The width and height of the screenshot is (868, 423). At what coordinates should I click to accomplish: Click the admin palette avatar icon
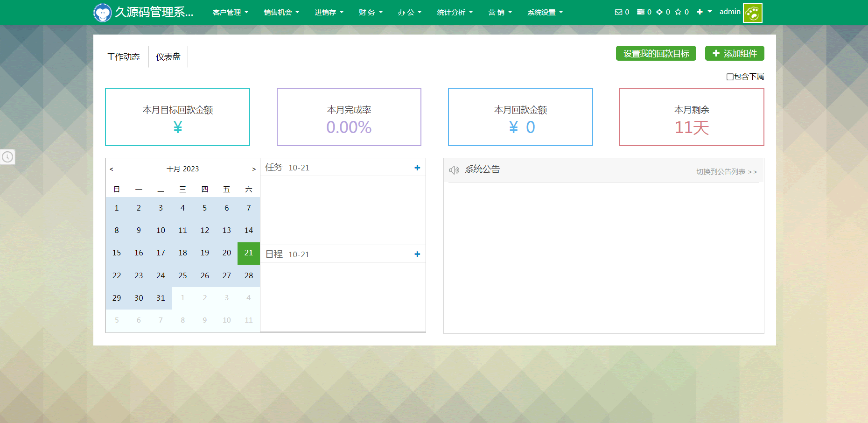click(x=752, y=13)
